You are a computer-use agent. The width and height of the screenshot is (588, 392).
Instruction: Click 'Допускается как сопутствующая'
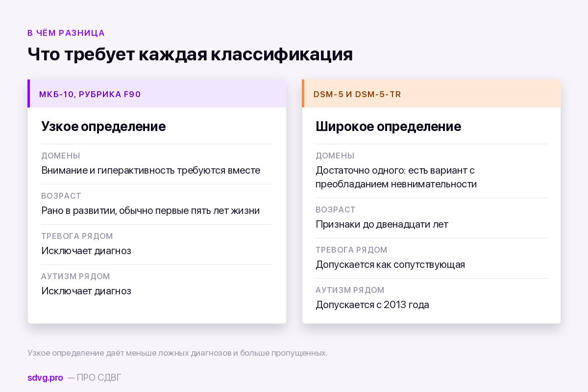(390, 264)
